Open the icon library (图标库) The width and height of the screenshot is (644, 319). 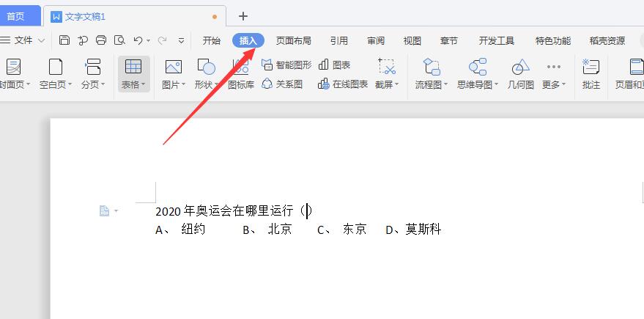[241, 73]
